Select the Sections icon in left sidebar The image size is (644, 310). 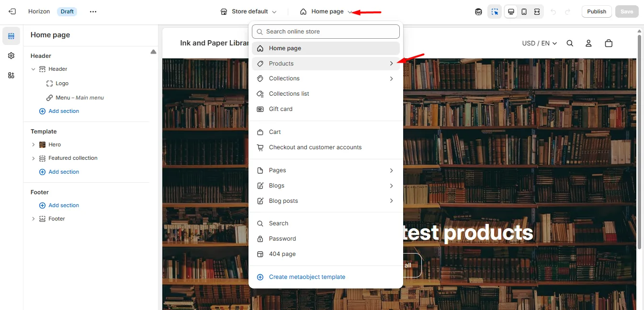coord(11,36)
